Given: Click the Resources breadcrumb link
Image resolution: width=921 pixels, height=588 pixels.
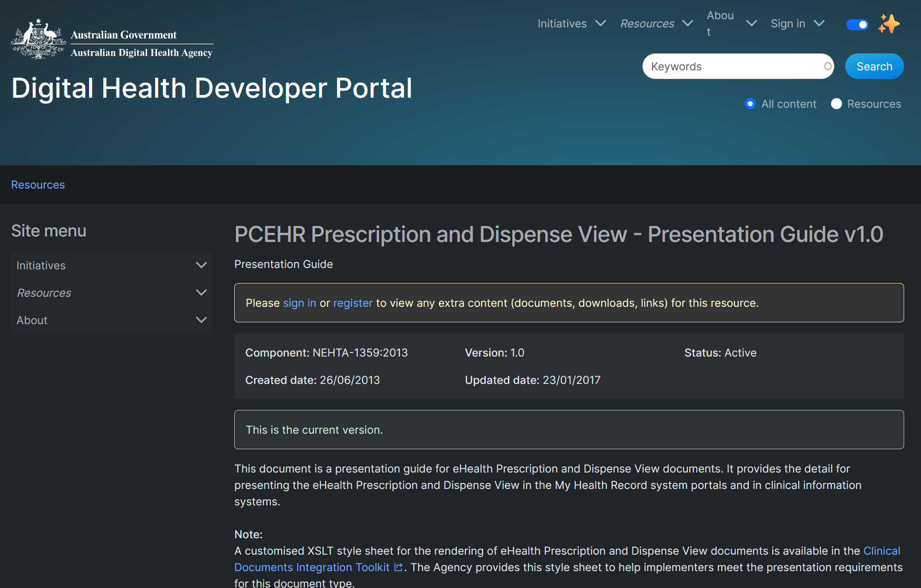Looking at the screenshot, I should tap(38, 185).
